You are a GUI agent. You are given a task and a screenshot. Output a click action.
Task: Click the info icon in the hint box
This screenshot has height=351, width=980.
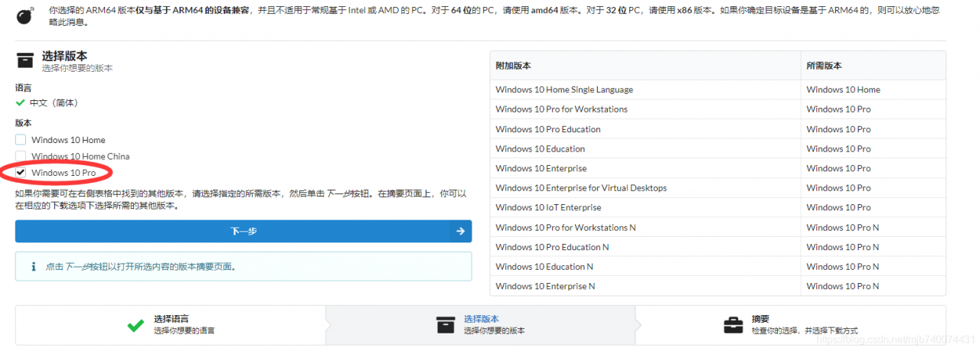[34, 267]
